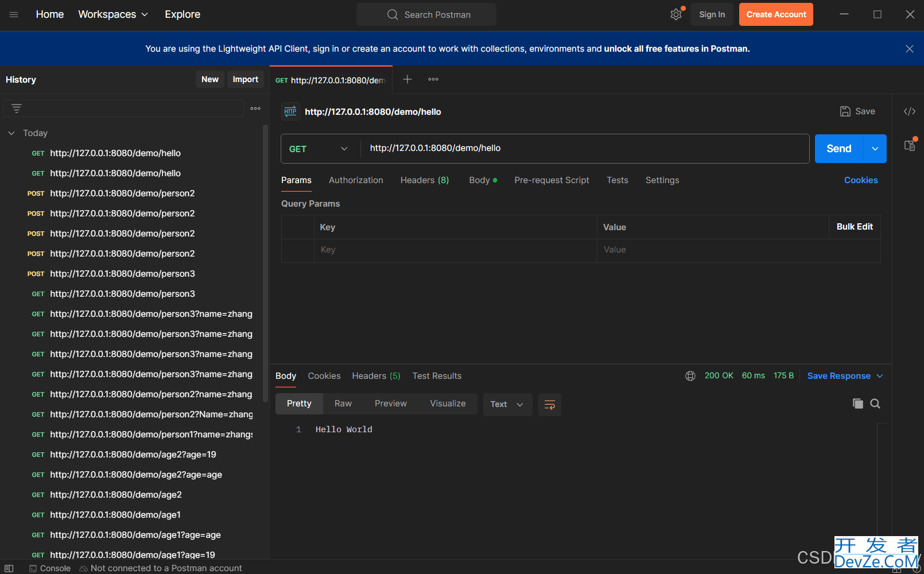Send the request
The height and width of the screenshot is (574, 924).
pos(839,149)
